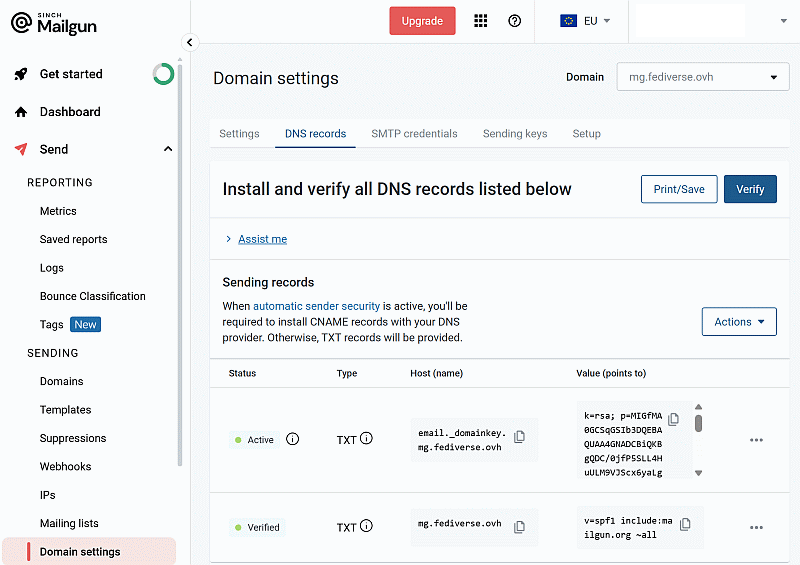
Task: Click the EU flag icon
Action: pos(568,21)
